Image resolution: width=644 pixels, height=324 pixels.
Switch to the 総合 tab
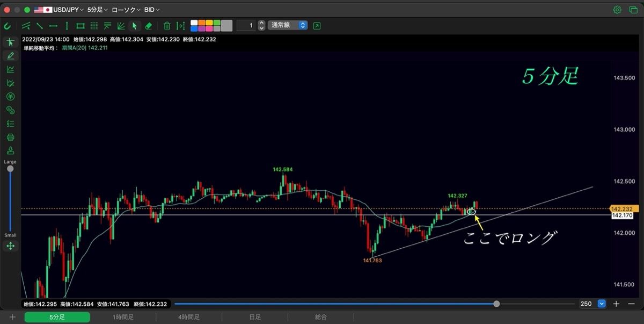point(321,318)
